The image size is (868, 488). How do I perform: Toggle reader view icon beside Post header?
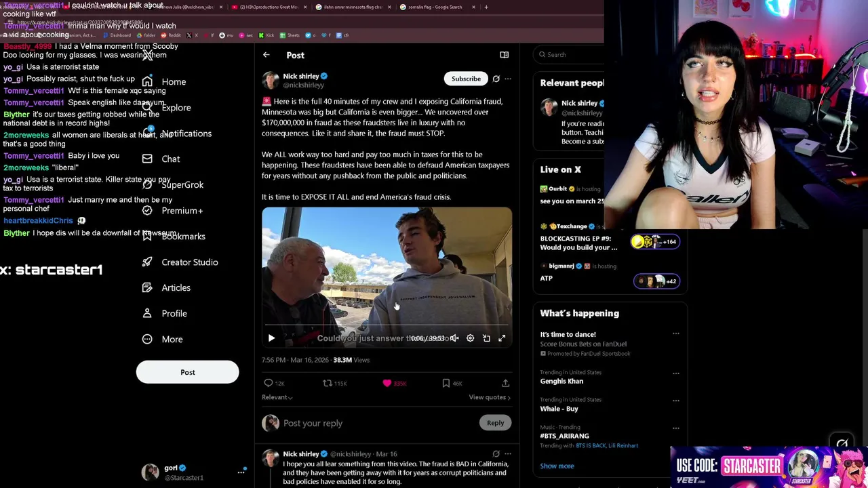504,55
